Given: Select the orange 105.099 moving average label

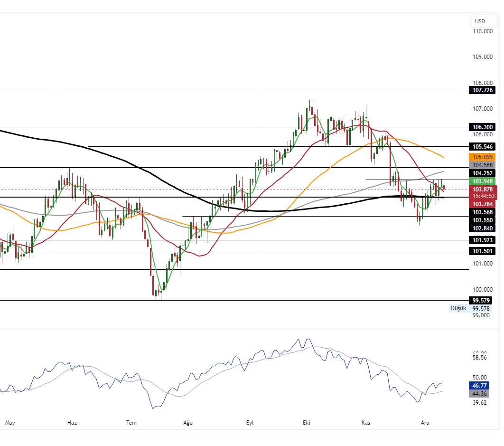Looking at the screenshot, I should pyautogui.click(x=481, y=157).
